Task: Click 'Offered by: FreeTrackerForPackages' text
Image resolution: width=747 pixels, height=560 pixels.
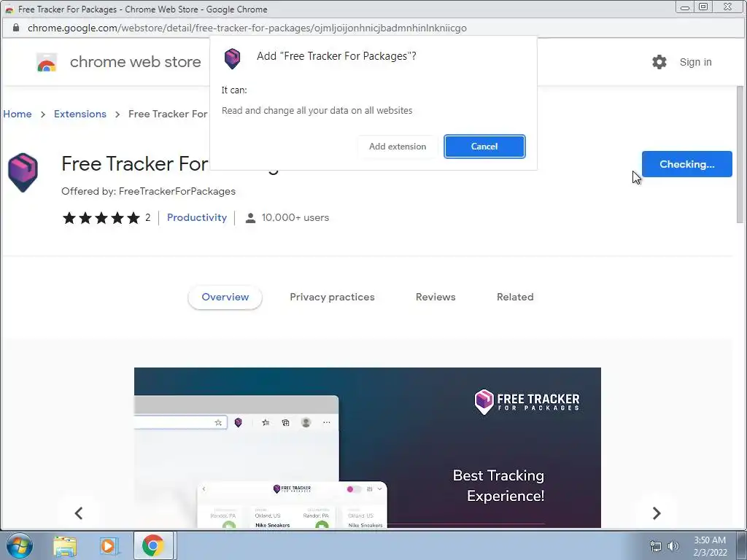Action: (x=148, y=192)
